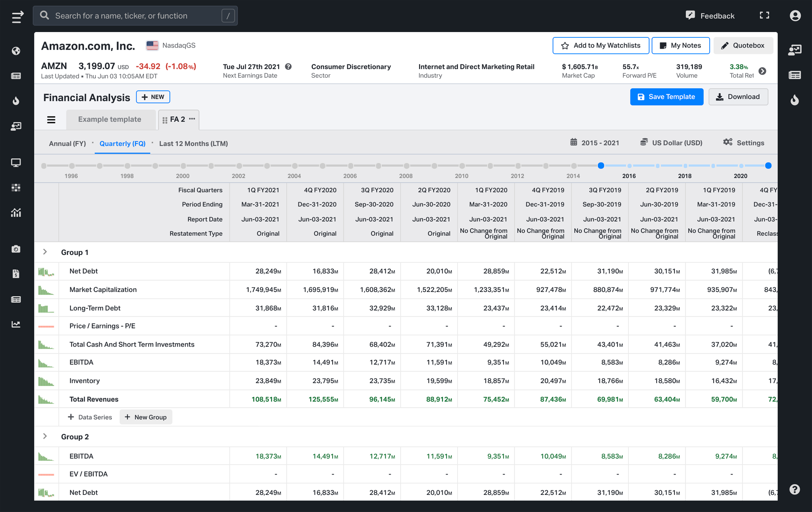This screenshot has width=812, height=512.
Task: Click the watchlist star icon
Action: pos(564,45)
